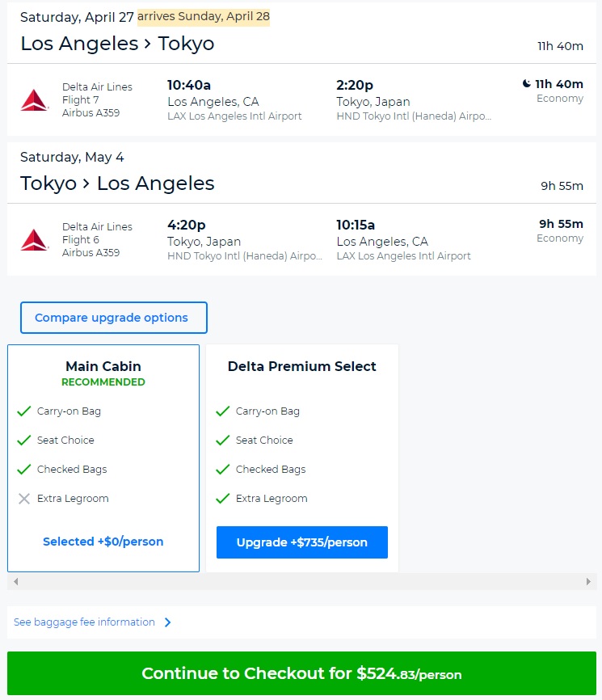Open Compare upgrade options
The image size is (602, 700).
(113, 318)
